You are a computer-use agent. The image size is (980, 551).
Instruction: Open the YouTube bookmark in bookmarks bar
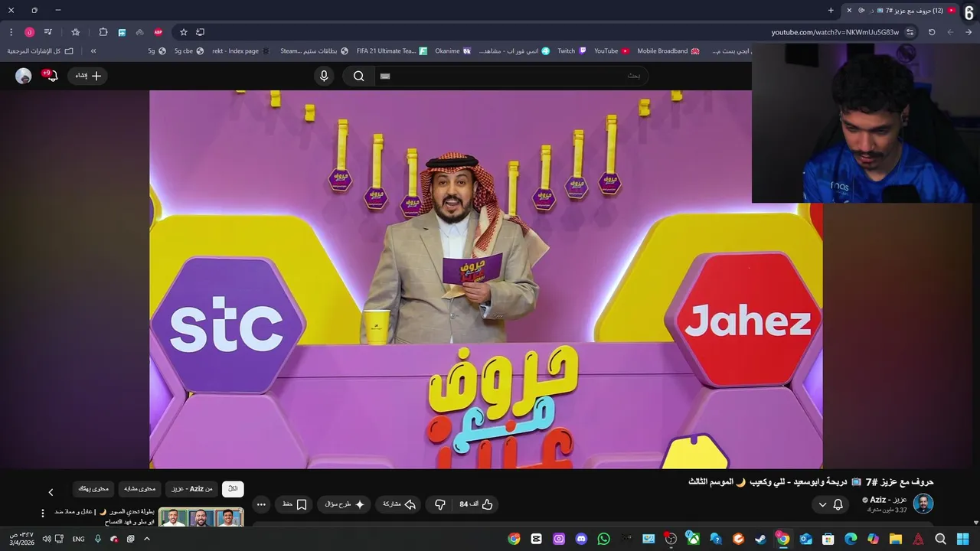point(611,51)
